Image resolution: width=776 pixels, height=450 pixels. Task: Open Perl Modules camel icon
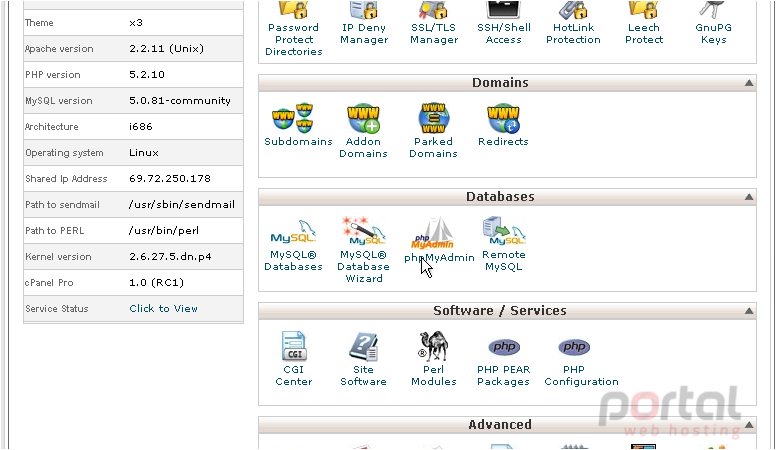pos(433,346)
